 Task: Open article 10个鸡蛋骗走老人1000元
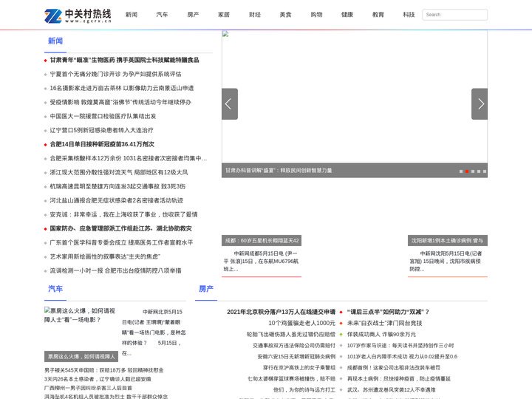click(x=302, y=323)
